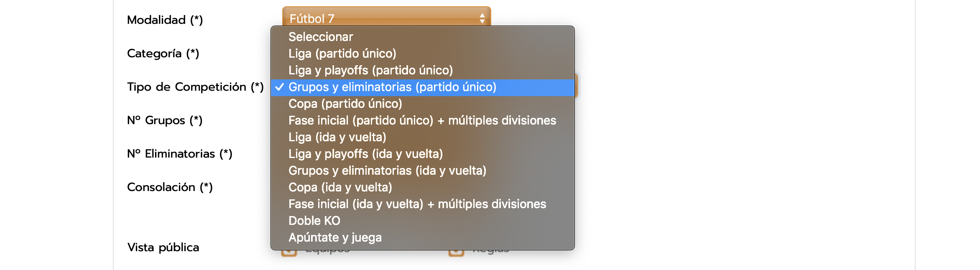Select Liga y playoffs (partido único)
980x270 pixels.
[x=370, y=70]
